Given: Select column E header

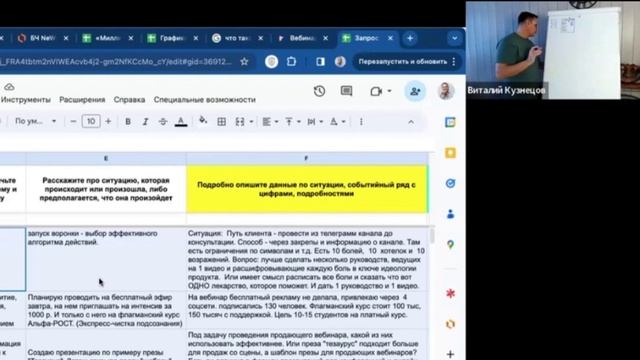Looking at the screenshot, I should point(106,158).
